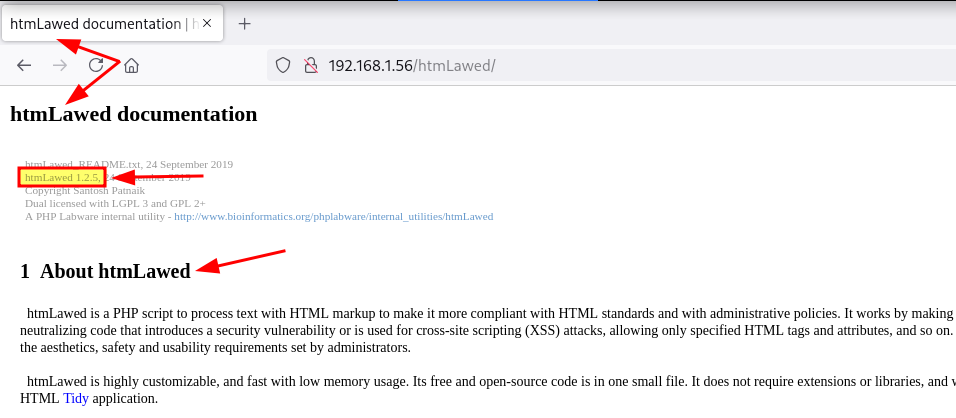Go to the browser Home page
956x418 pixels.
(x=131, y=66)
